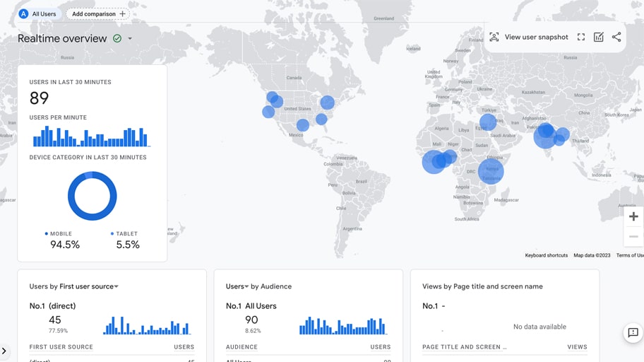Screen dimensions: 644x362
Task: Click the FIRST USER SOURCE column header
Action: [61, 347]
